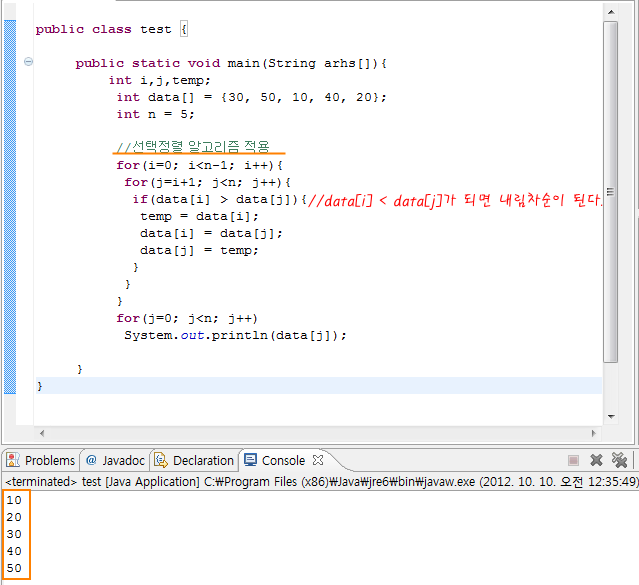Close the Console view with its X

[318, 460]
